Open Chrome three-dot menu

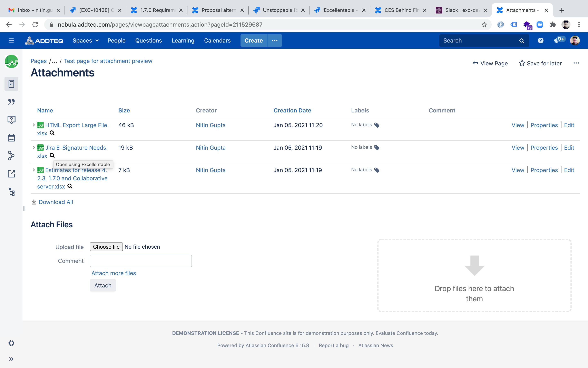tap(579, 25)
